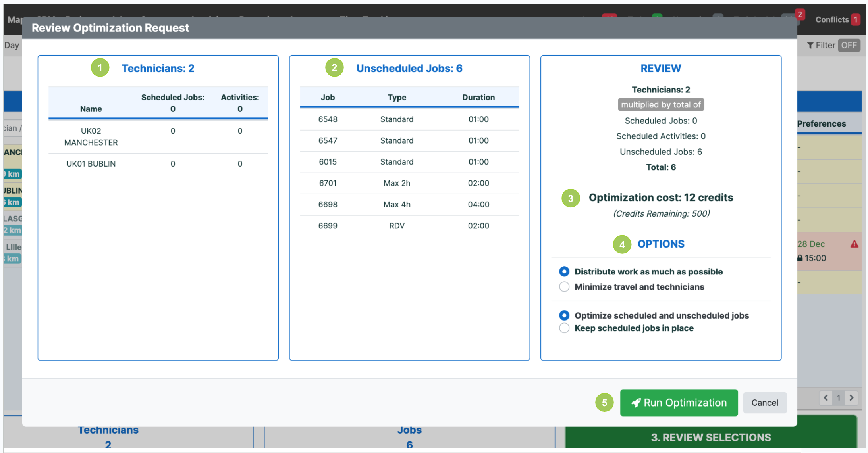
Task: Click green badge 3 next to Optimization cost
Action: (571, 198)
